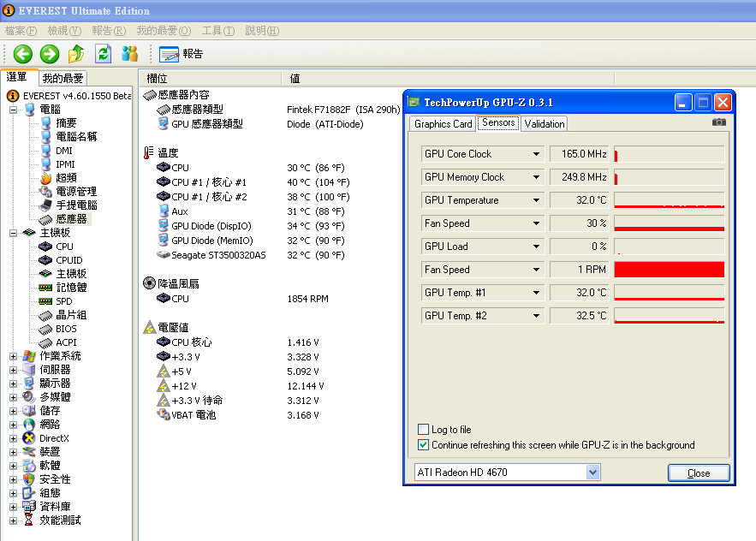Expand the 儲存 tree branch

pyautogui.click(x=14, y=411)
